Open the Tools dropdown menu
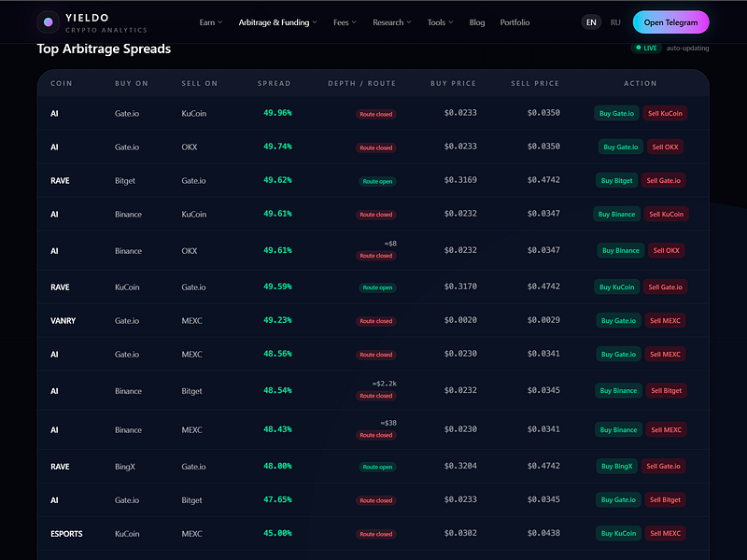The image size is (747, 560). [x=440, y=22]
